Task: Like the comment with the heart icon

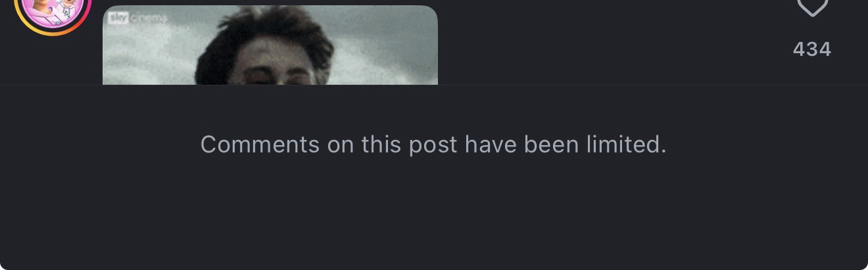Action: coord(811,8)
